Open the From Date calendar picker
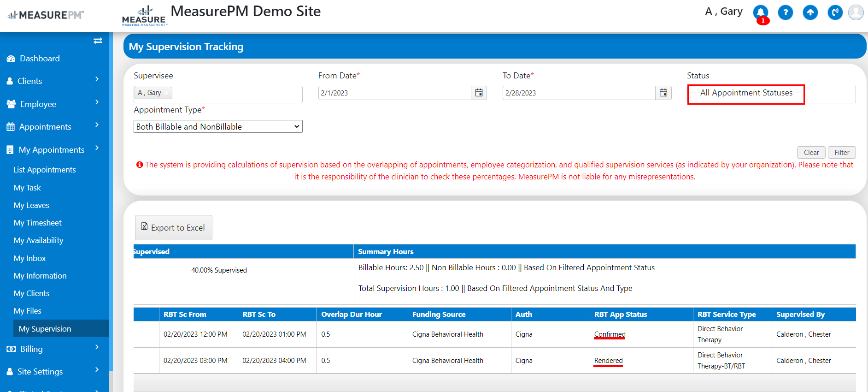Viewport: 868px width, 392px height. 479,93
